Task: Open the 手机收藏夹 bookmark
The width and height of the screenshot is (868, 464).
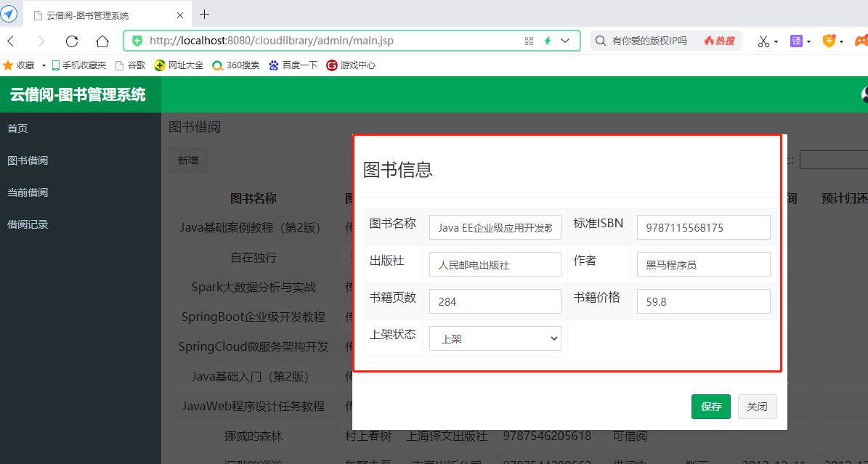Action: pos(78,65)
